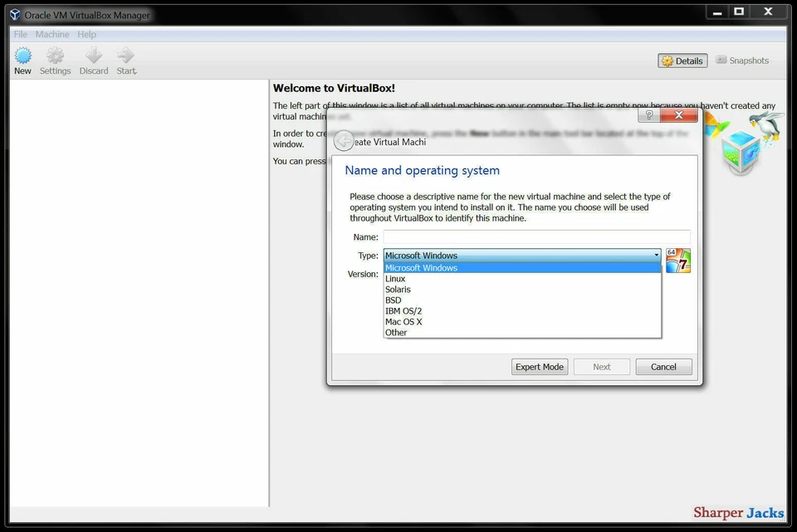This screenshot has width=797, height=532.
Task: Click the Discard toolbar icon
Action: (x=93, y=59)
